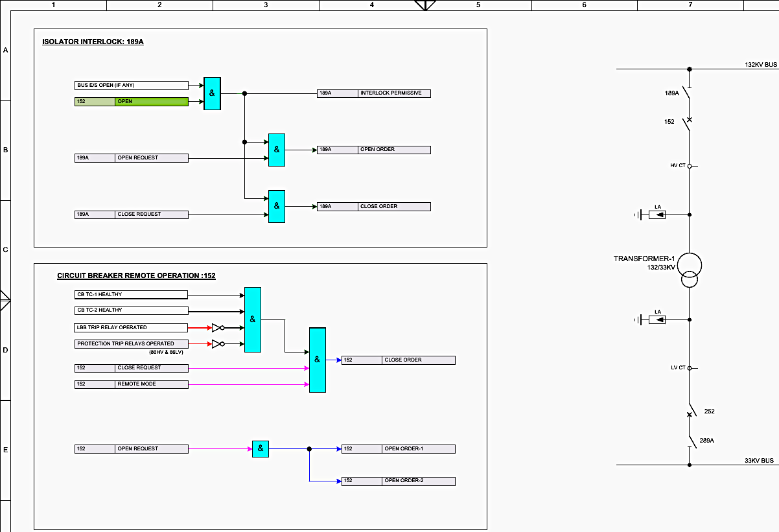Click the 189A OPEN ORDER output box
This screenshot has height=532, width=779.
(374, 150)
